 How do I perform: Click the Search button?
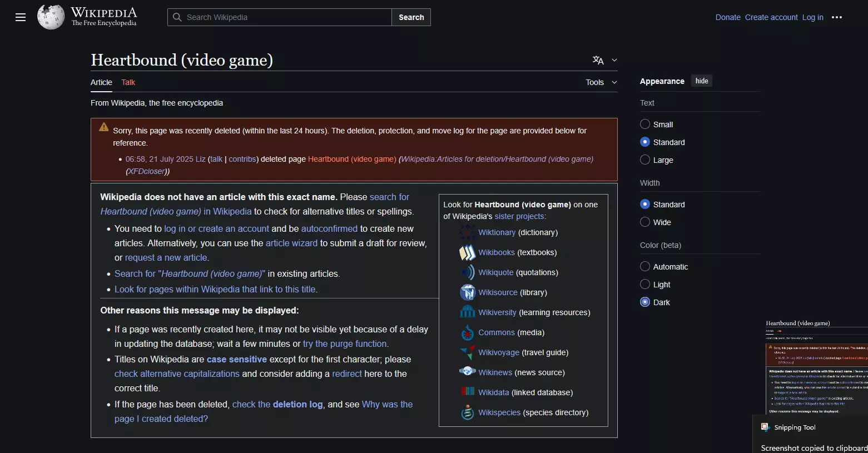(x=411, y=17)
